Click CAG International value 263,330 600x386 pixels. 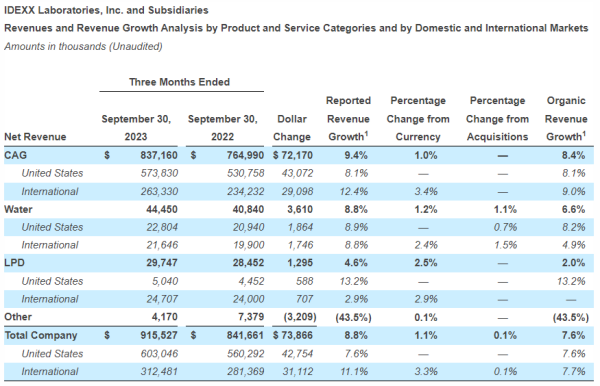[159, 191]
